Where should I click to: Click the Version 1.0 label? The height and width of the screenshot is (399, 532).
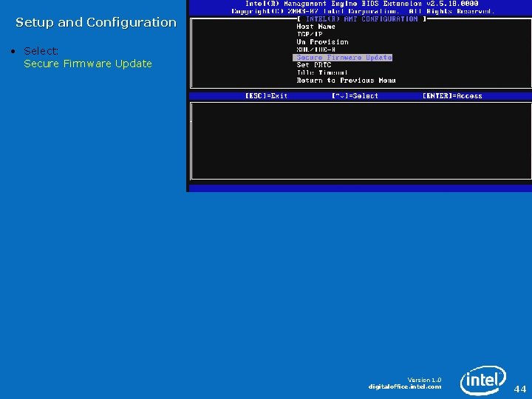pos(424,380)
